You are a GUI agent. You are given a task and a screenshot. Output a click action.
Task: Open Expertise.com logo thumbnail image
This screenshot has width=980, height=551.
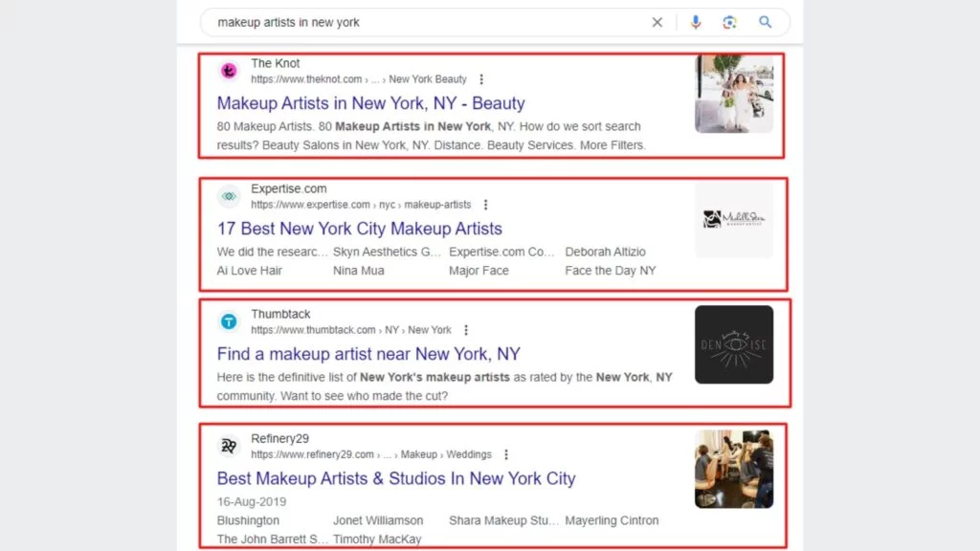pos(734,219)
